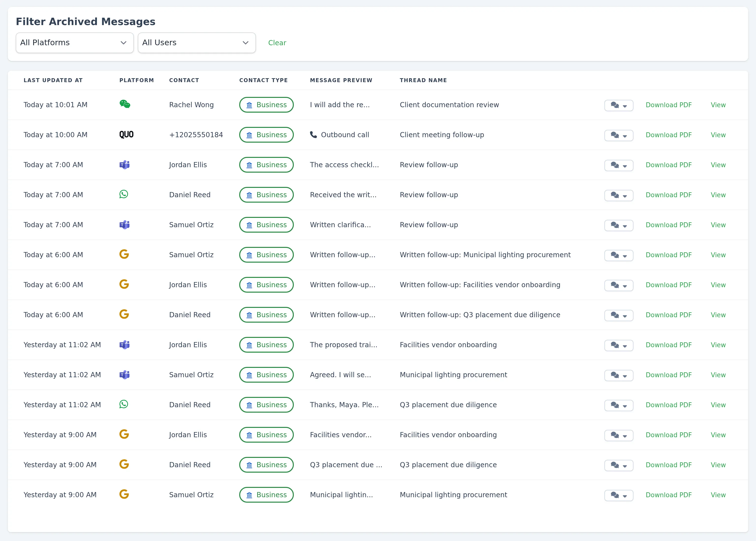Click phone icon beside Outbound call preview
This screenshot has width=756, height=541.
point(313,135)
